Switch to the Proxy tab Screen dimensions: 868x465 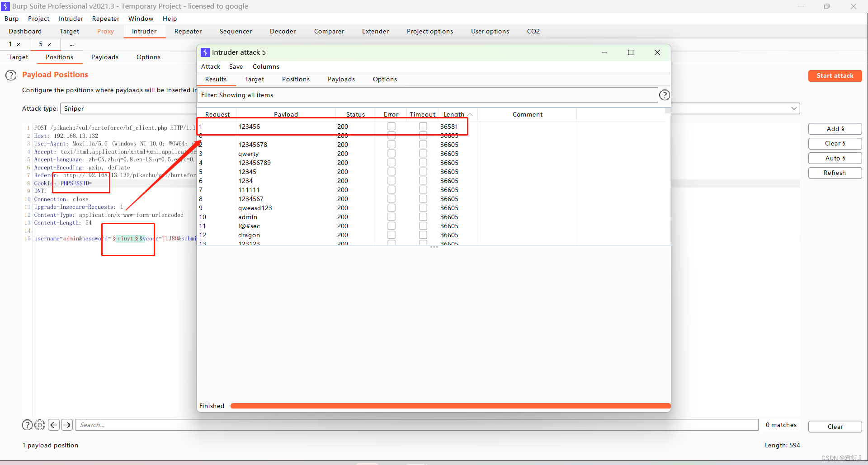105,31
